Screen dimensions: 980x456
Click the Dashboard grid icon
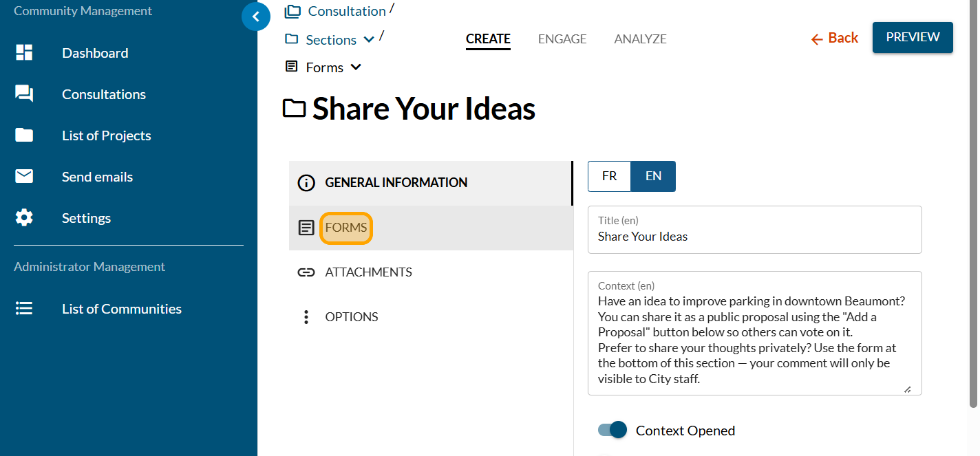click(x=24, y=53)
